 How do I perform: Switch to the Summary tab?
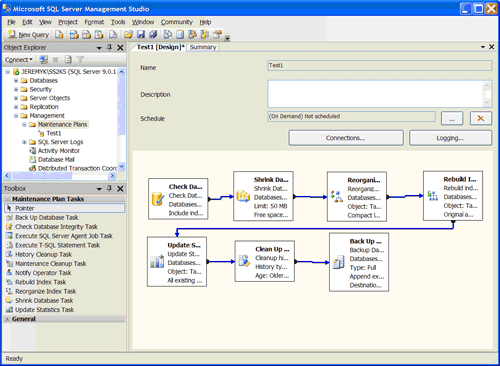(x=203, y=47)
